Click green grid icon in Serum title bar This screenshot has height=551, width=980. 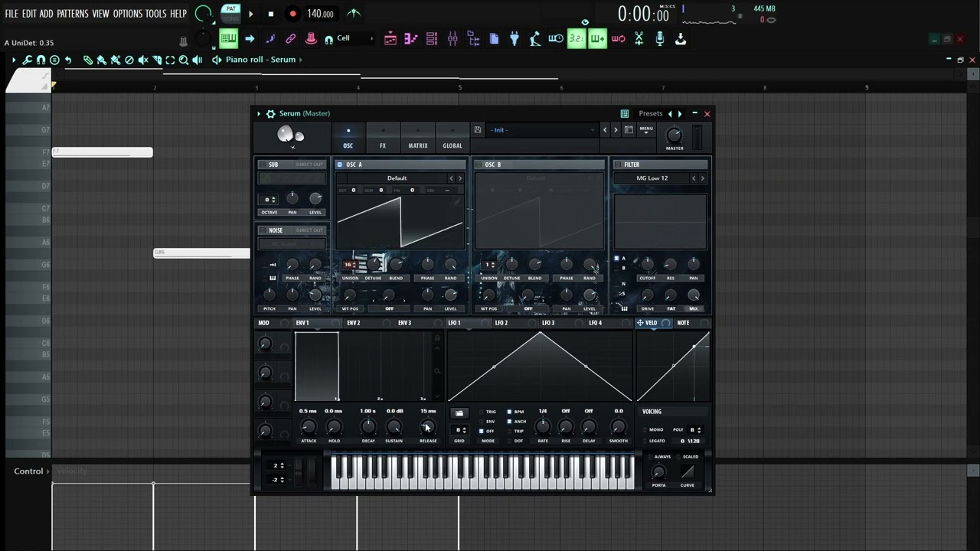(x=625, y=114)
